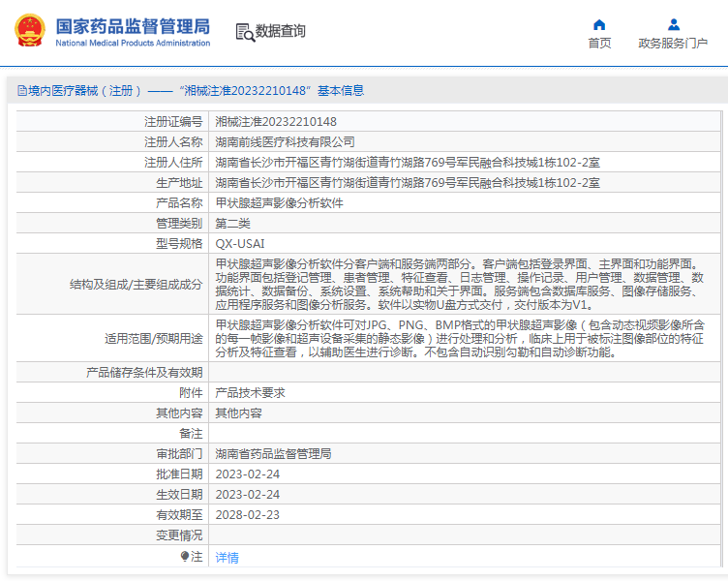The height and width of the screenshot is (581, 728).
Task: Click the government service portal person icon
Action: point(673,24)
